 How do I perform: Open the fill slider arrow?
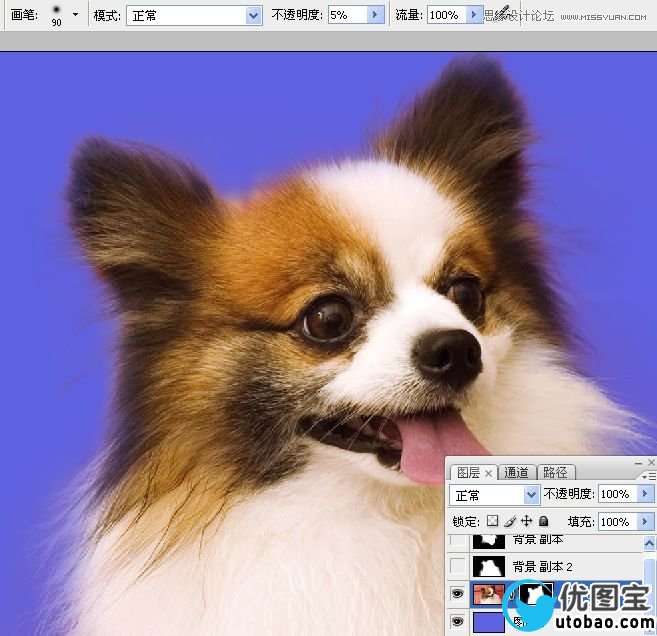tap(645, 522)
